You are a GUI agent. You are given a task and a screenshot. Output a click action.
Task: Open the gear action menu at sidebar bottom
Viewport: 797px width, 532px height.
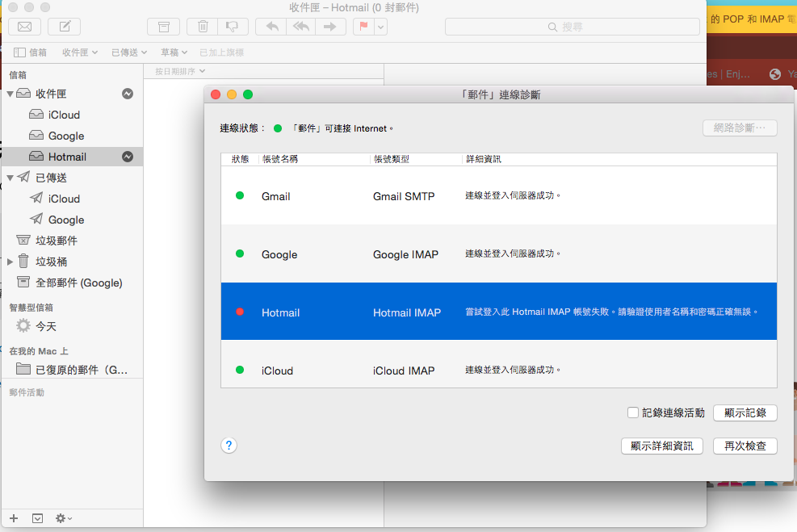(x=64, y=518)
